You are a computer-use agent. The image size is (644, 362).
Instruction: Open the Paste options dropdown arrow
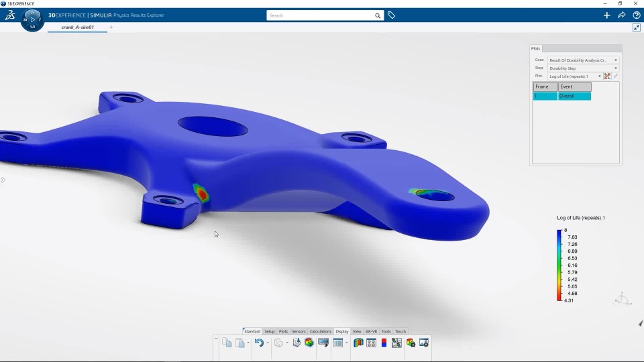coord(248,343)
